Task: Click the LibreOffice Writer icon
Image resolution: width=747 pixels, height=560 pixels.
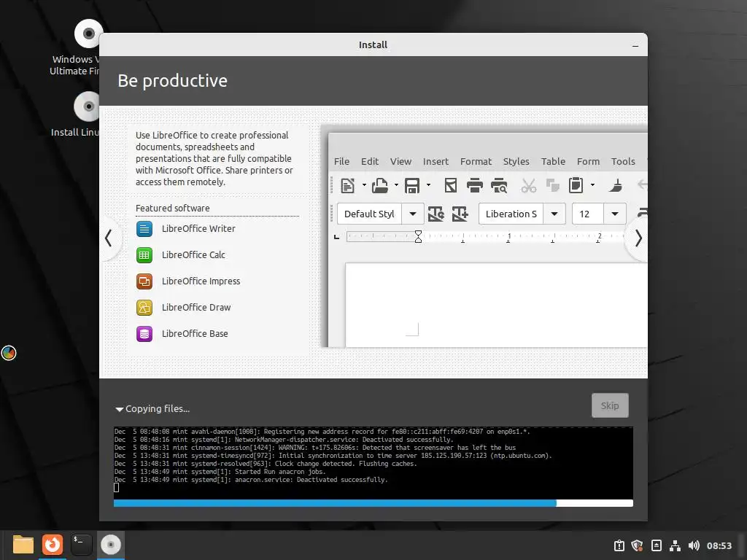Action: click(x=144, y=229)
